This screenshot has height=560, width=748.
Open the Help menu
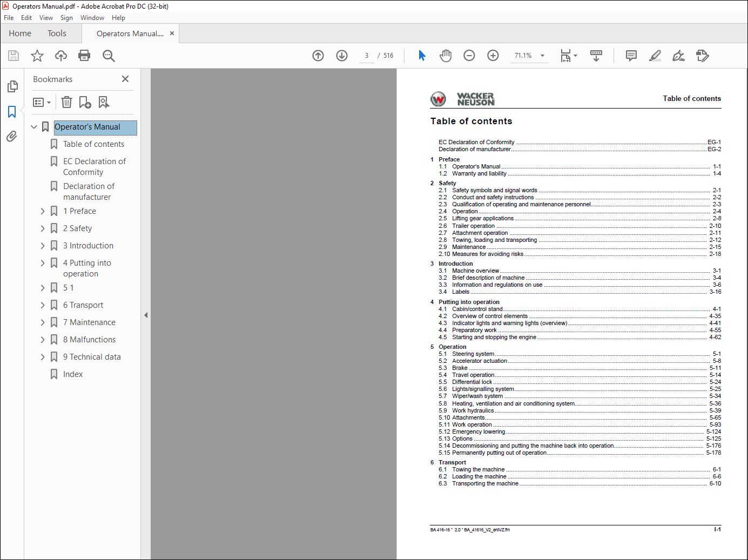coord(118,18)
